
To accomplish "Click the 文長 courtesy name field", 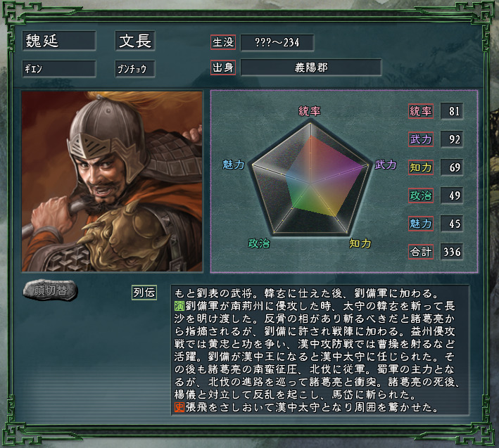I will [135, 41].
